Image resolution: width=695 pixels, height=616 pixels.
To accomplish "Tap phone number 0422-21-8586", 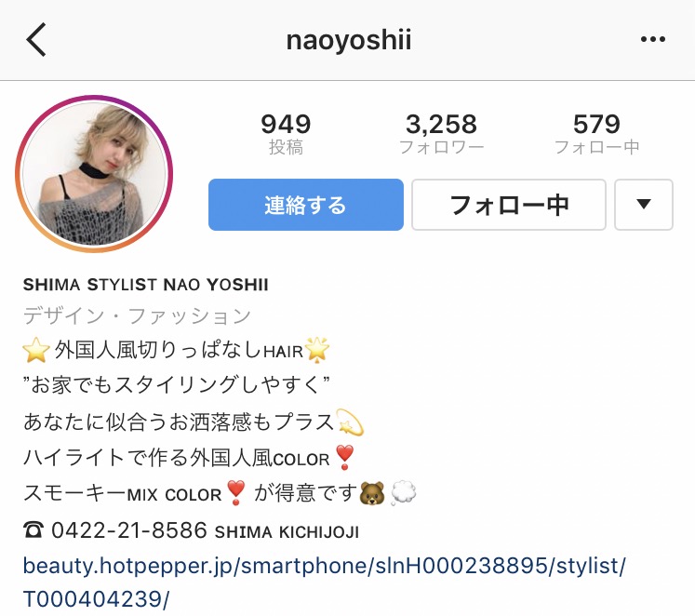I will [129, 530].
